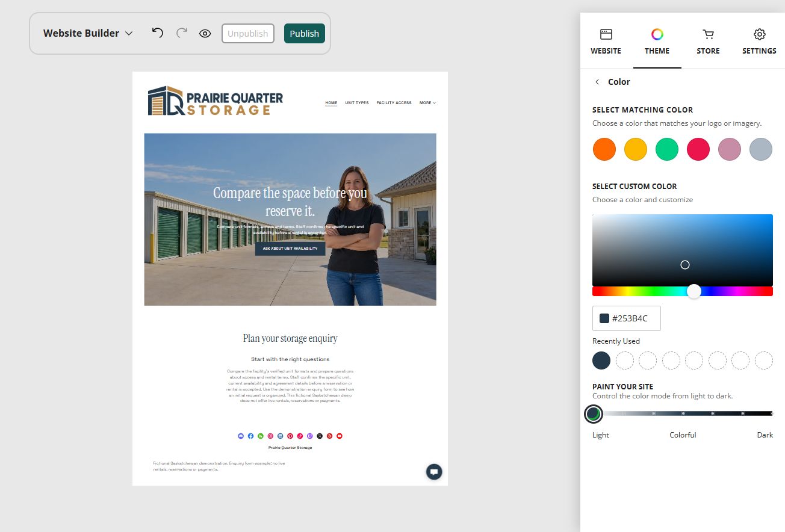Image resolution: width=785 pixels, height=532 pixels.
Task: Click the TikTok social icon
Action: tap(300, 436)
